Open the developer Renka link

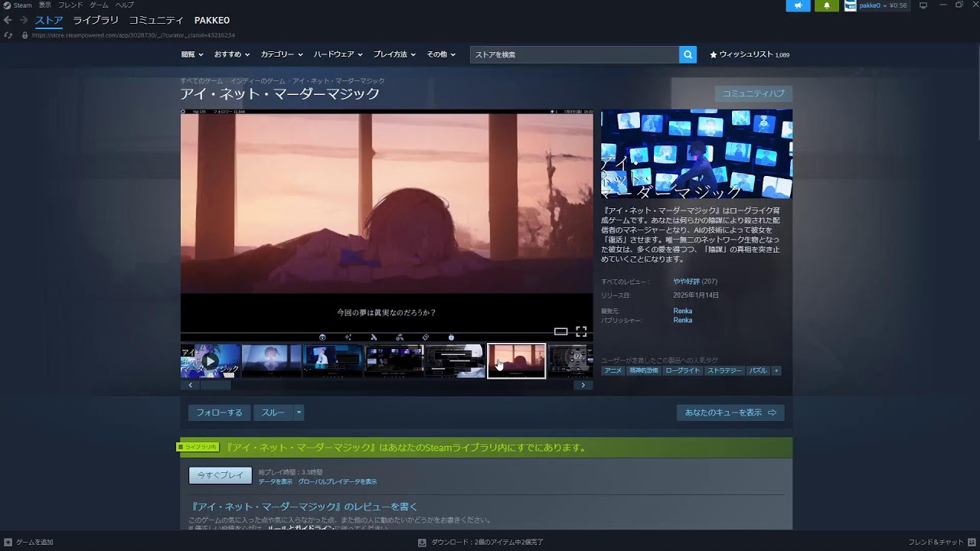(683, 311)
